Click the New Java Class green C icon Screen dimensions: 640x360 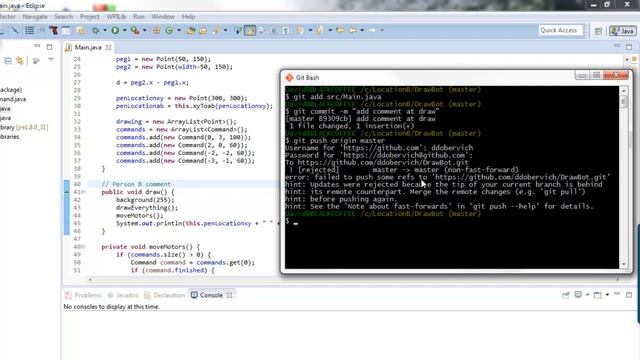coord(169,30)
